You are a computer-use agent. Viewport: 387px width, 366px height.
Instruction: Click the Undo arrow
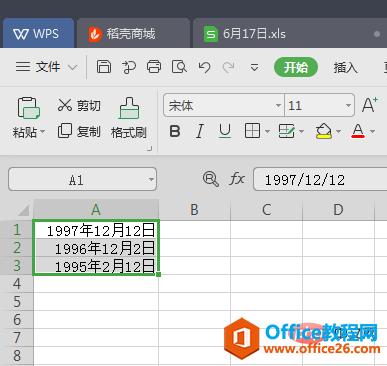point(204,67)
